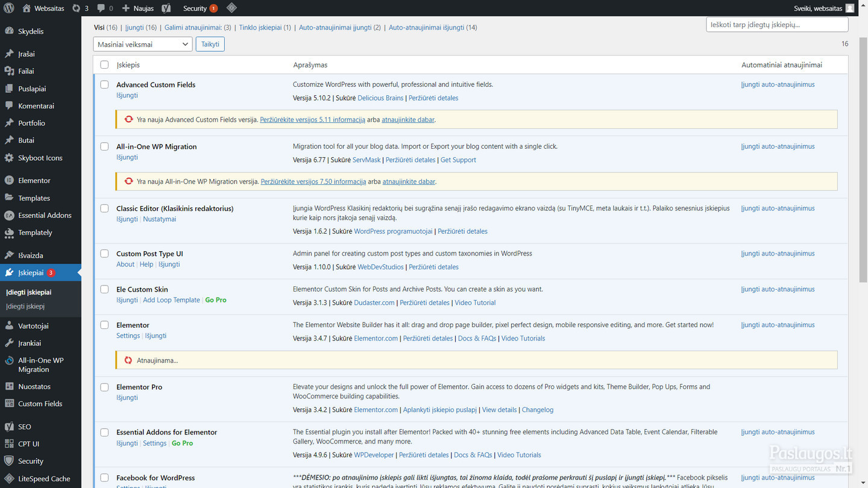Open the Masiniai veiksmai bulk actions dropdown
The width and height of the screenshot is (868, 488).
pyautogui.click(x=143, y=44)
